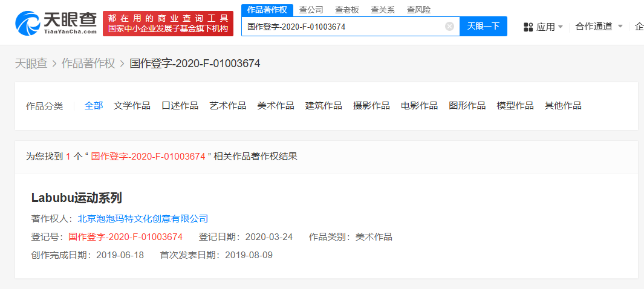Filter by 全部 category

click(94, 105)
